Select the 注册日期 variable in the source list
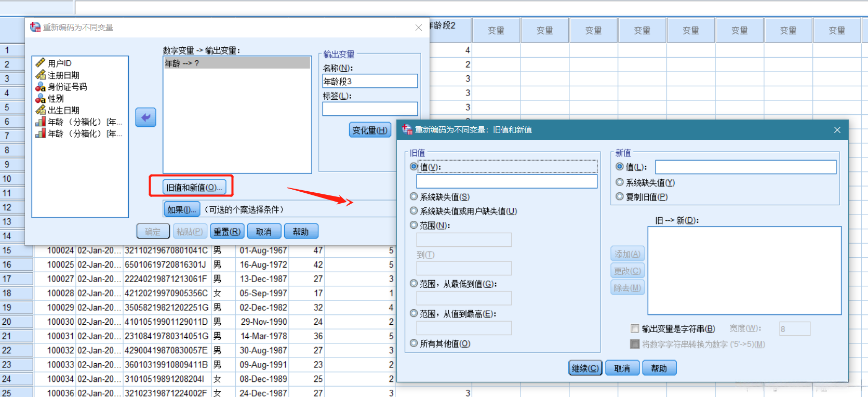This screenshot has width=868, height=397. coord(63,75)
